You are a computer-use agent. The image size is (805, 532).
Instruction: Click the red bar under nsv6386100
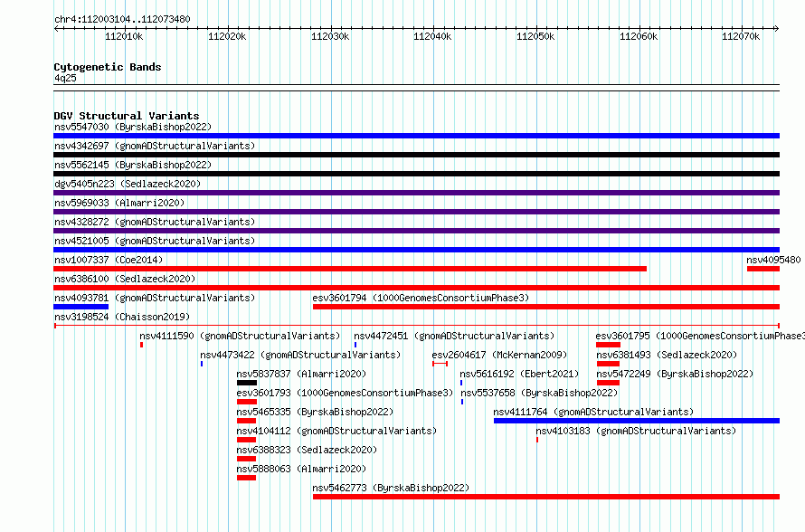[x=416, y=288]
